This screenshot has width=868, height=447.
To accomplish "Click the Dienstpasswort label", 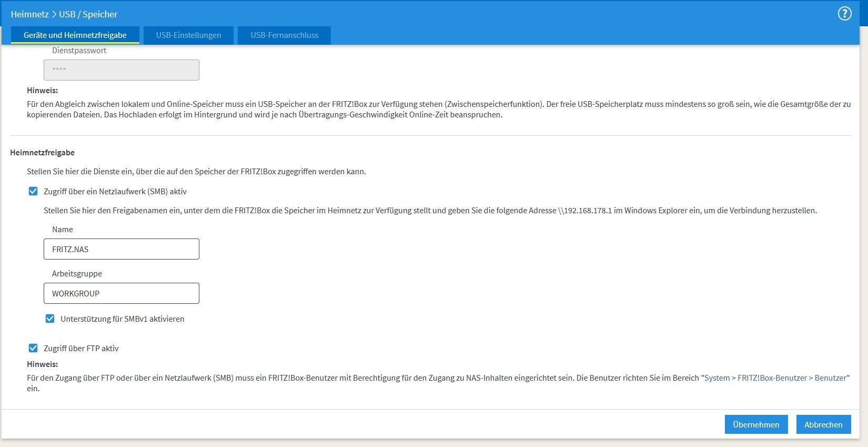I will pos(79,51).
